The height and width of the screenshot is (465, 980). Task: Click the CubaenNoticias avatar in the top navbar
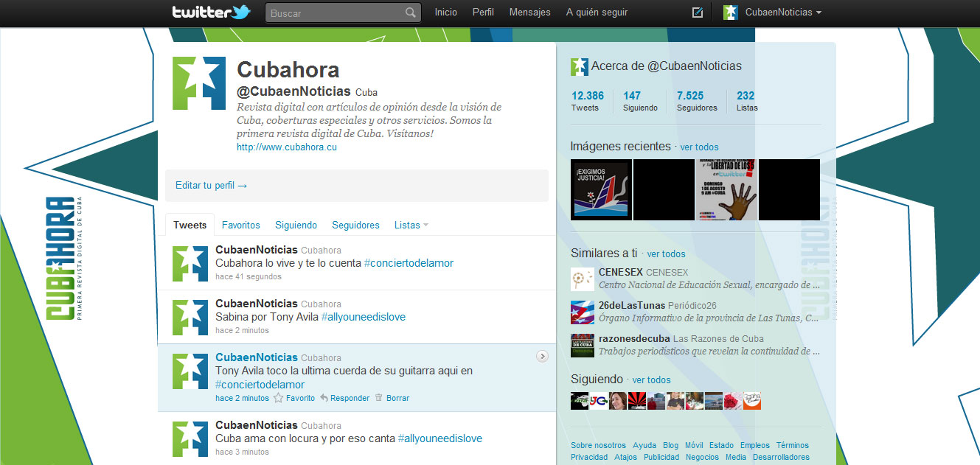click(730, 12)
